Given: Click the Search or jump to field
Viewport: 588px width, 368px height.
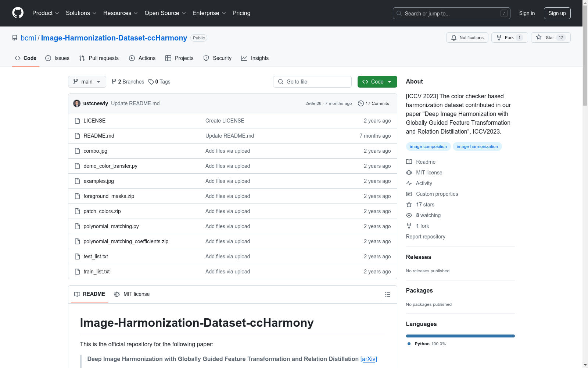Looking at the screenshot, I should (452, 13).
